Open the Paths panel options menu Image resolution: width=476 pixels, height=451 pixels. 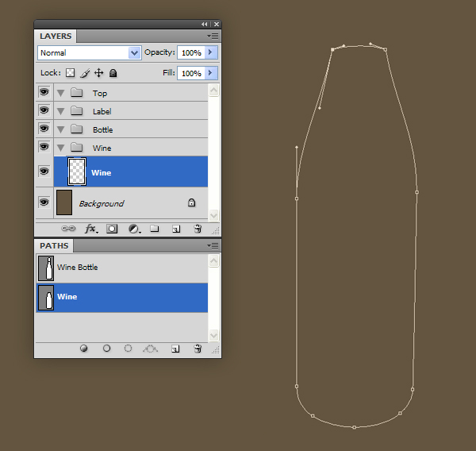pos(213,245)
